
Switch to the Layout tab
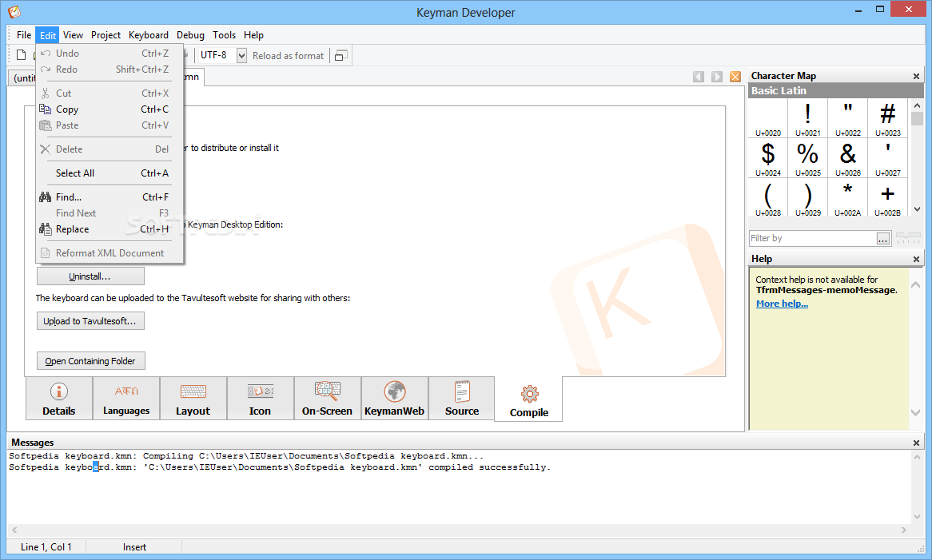tap(193, 399)
